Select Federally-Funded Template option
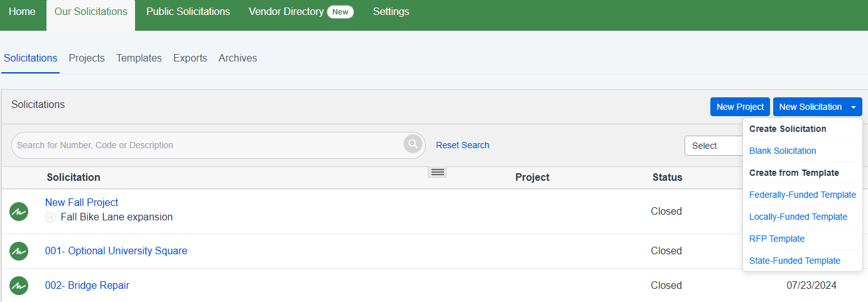This screenshot has width=868, height=302. 803,195
